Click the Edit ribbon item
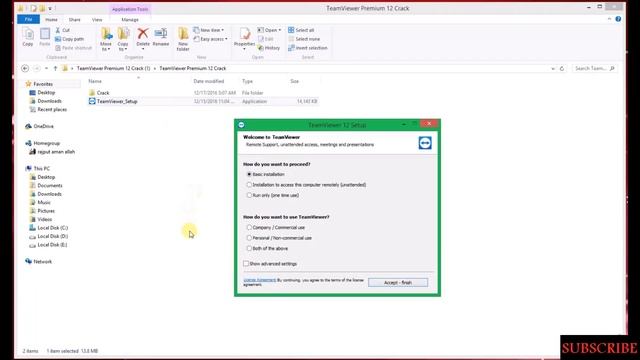 (266, 39)
